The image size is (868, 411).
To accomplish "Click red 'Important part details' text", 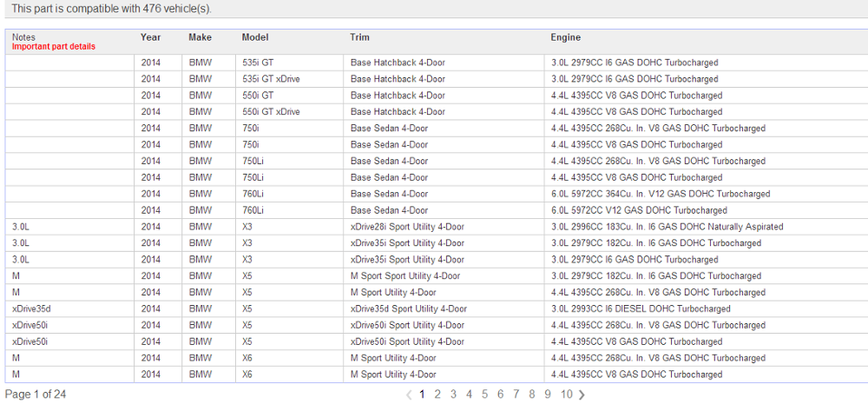I will click(54, 47).
